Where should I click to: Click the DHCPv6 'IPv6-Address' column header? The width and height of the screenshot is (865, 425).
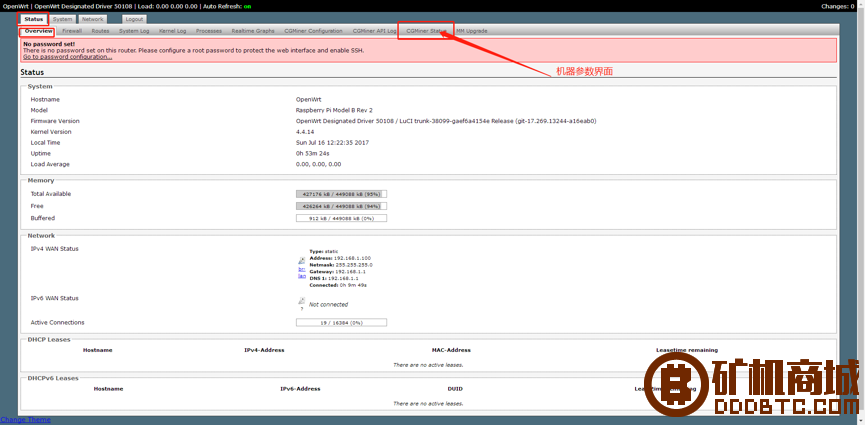point(300,389)
